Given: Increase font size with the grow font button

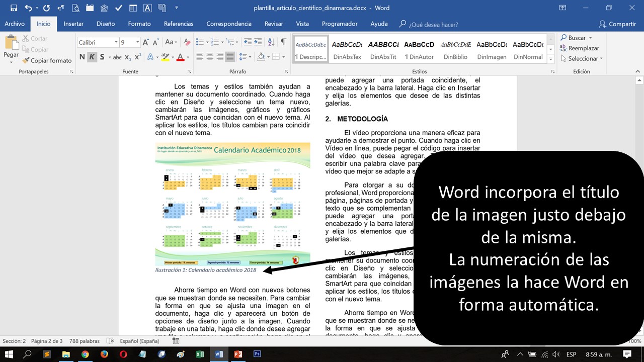Looking at the screenshot, I should click(x=146, y=42).
